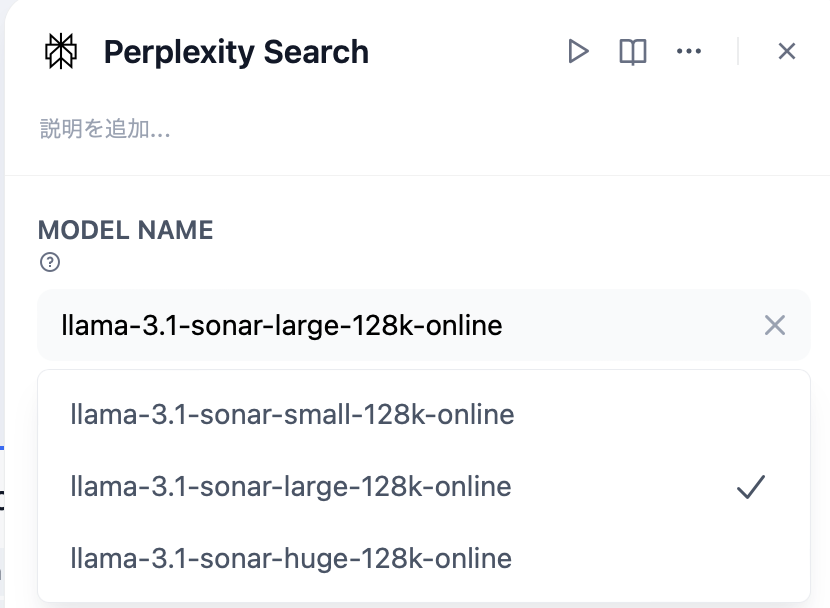The width and height of the screenshot is (830, 608).
Task: Run the Perplexity Search via the play icon
Action: coord(580,51)
